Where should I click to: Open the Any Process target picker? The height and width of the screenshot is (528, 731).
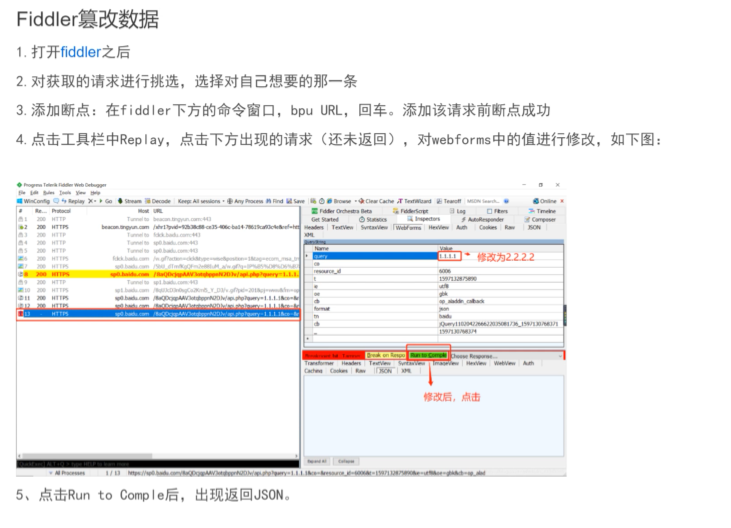(x=245, y=201)
